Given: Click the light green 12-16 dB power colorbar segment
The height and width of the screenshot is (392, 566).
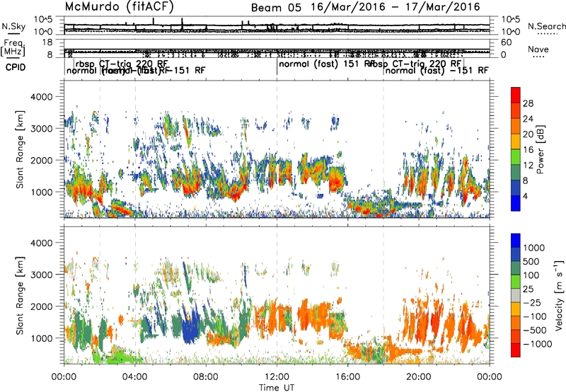Looking at the screenshot, I should click(516, 157).
